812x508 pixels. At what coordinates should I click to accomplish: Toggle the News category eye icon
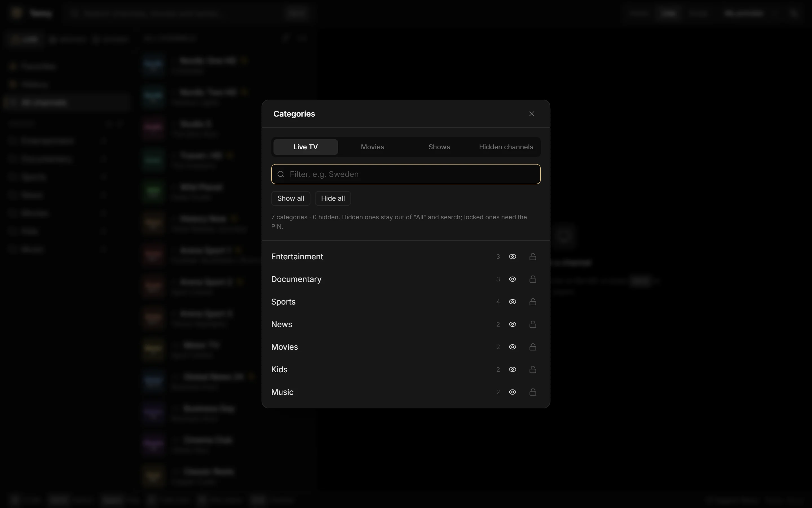[512, 324]
